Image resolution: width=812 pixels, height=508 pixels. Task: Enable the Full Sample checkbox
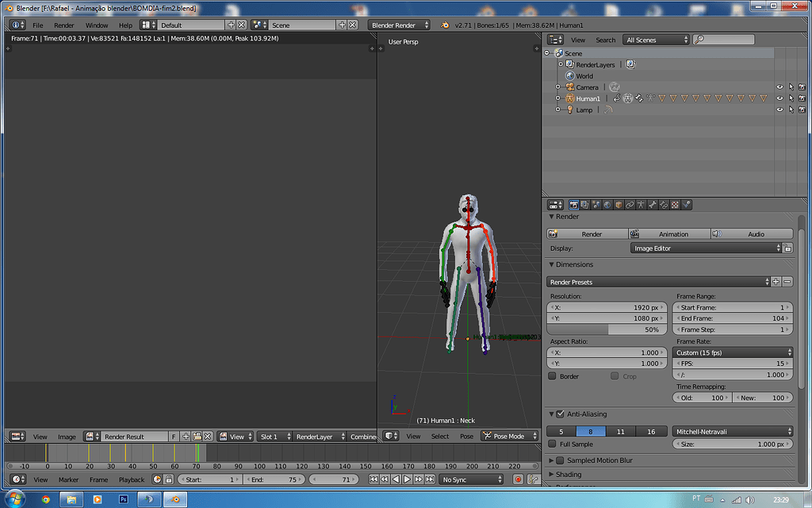coord(552,444)
